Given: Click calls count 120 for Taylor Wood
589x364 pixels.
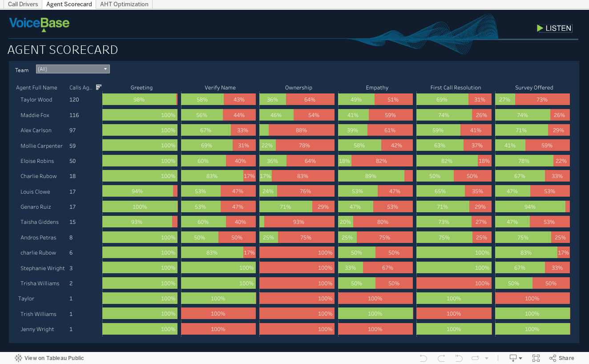Looking at the screenshot, I should tap(74, 100).
